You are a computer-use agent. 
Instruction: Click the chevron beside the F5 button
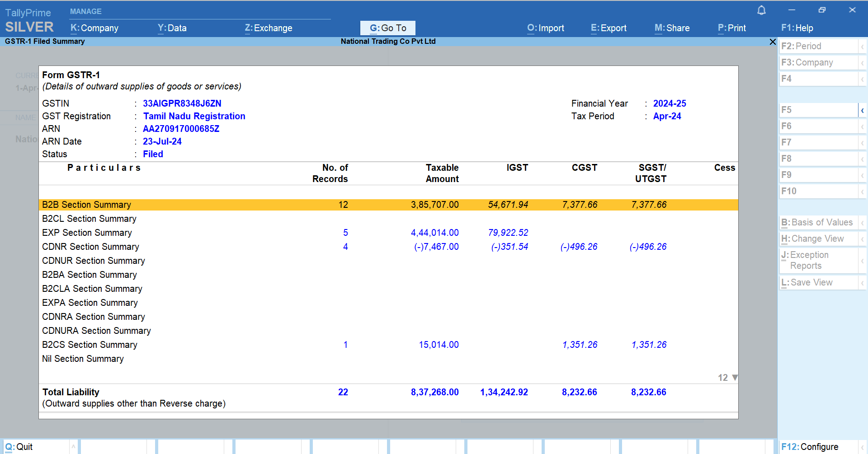[862, 110]
